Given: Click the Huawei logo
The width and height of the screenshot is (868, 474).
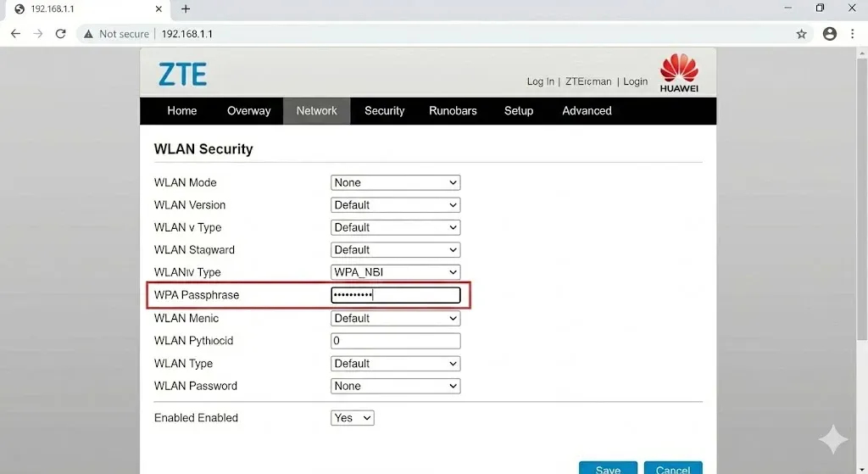Looking at the screenshot, I should [679, 73].
